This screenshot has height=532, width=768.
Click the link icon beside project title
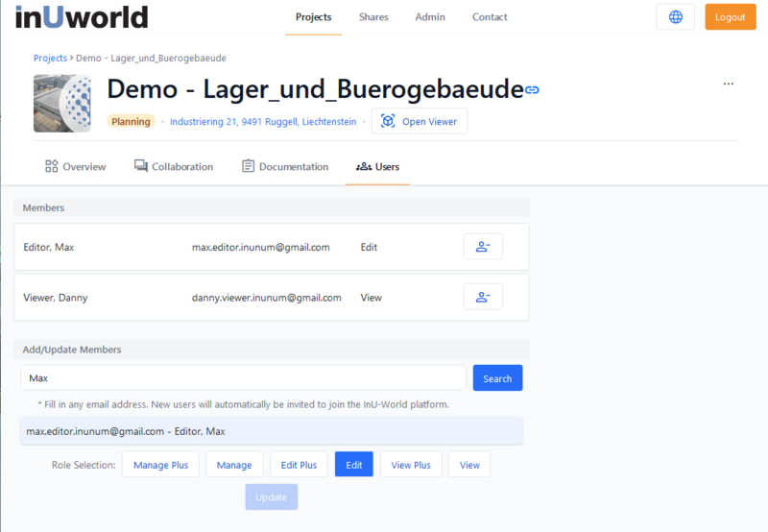532,89
